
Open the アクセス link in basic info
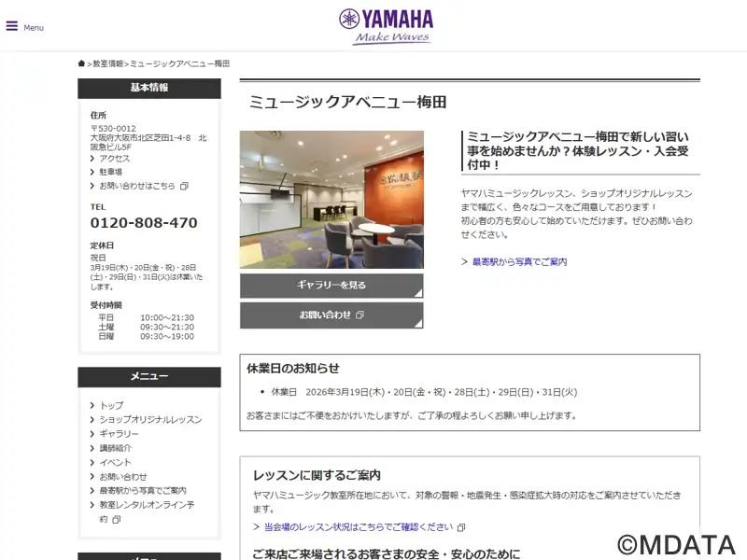tap(114, 158)
